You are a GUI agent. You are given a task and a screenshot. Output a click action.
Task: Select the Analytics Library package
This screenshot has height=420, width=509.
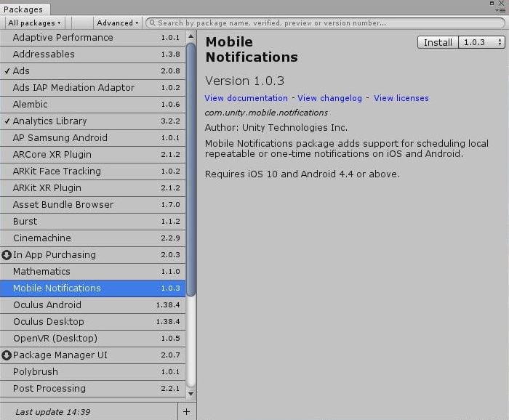tap(93, 121)
